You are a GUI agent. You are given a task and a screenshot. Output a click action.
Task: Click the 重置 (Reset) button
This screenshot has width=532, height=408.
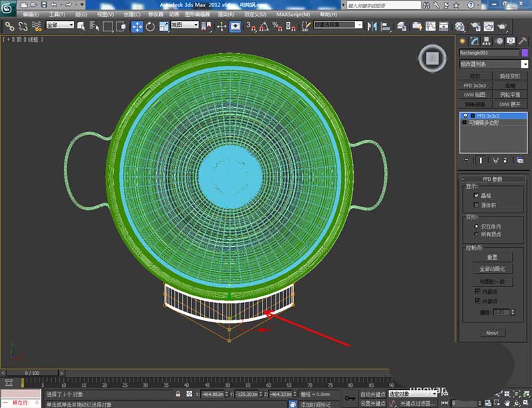tap(492, 257)
